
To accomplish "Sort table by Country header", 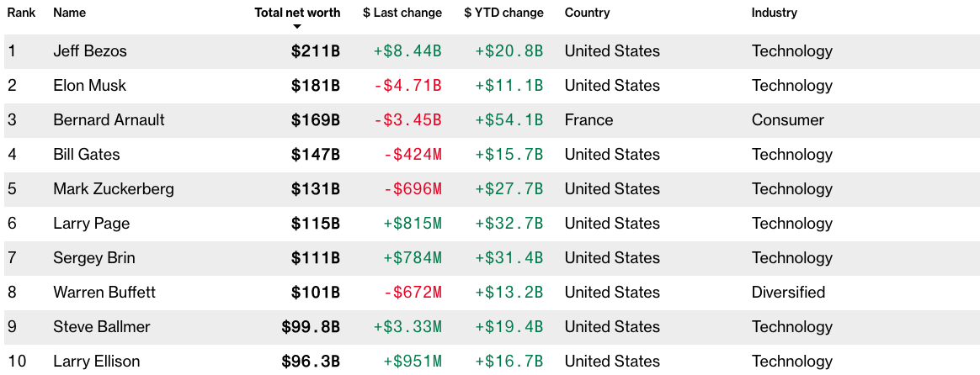I will click(x=587, y=13).
